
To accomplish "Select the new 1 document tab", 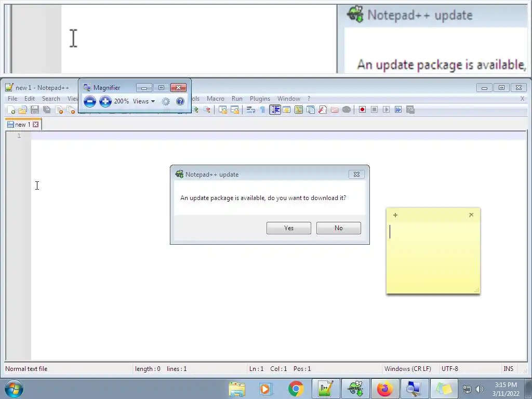I will tap(23, 125).
